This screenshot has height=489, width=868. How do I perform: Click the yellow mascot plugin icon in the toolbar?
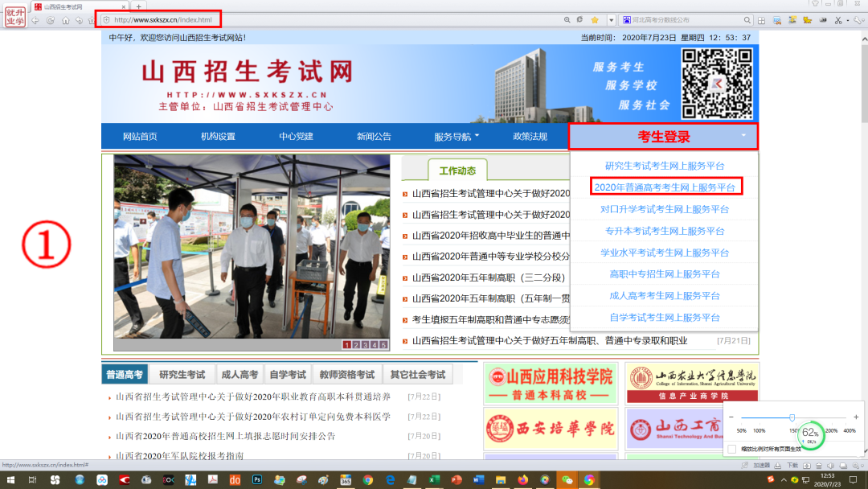tap(805, 20)
